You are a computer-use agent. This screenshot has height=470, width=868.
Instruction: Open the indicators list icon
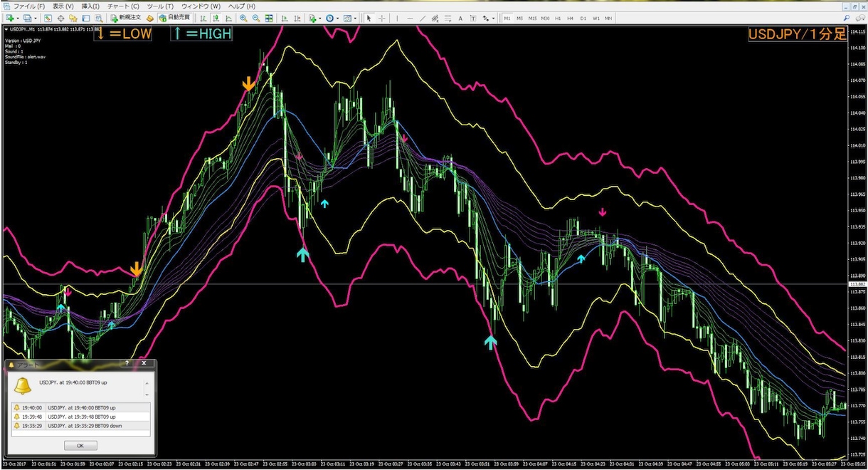(312, 18)
